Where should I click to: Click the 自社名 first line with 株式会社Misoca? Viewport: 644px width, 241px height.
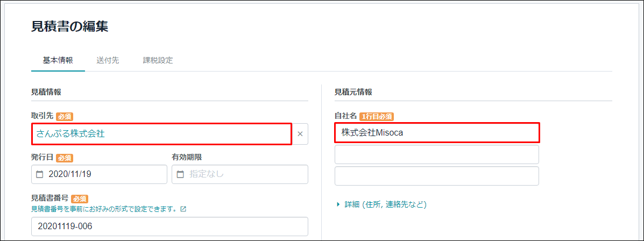(x=437, y=133)
